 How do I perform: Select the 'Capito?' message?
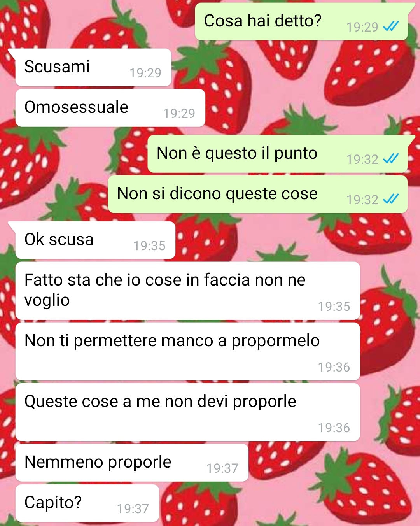pyautogui.click(x=87, y=503)
